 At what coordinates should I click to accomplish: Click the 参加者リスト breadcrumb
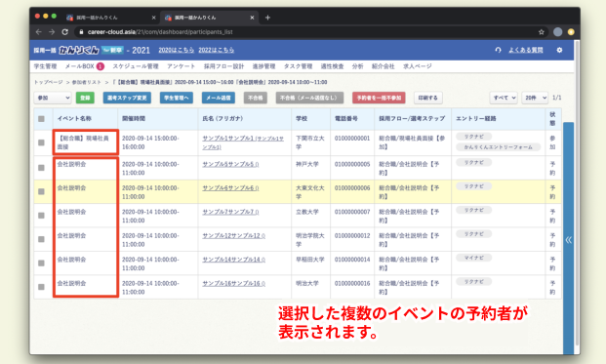[86, 82]
